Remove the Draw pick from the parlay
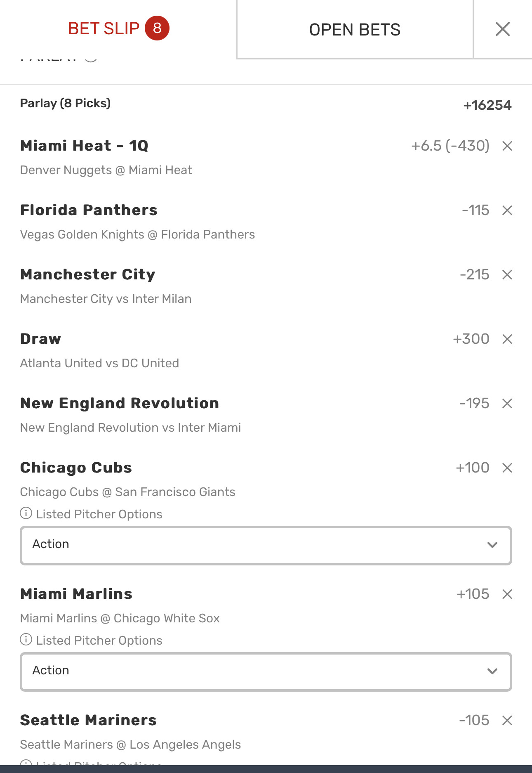The height and width of the screenshot is (773, 532). click(507, 339)
